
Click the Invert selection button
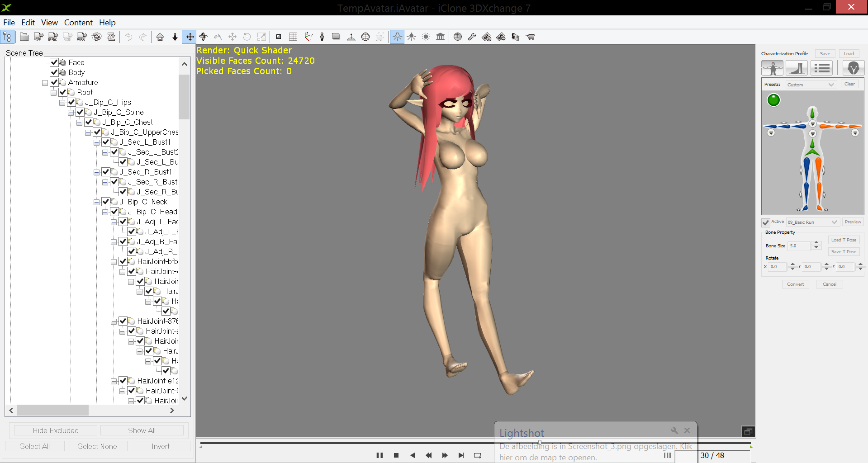tap(161, 446)
